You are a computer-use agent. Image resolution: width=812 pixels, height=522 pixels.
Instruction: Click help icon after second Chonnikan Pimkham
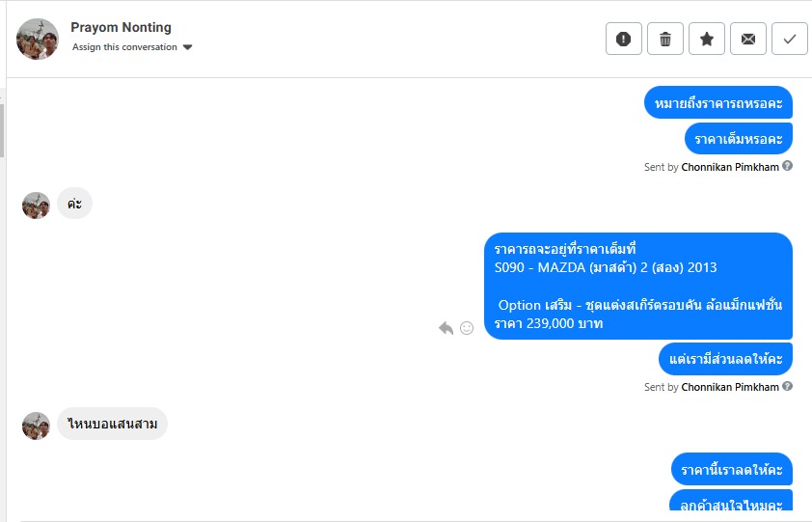(788, 386)
